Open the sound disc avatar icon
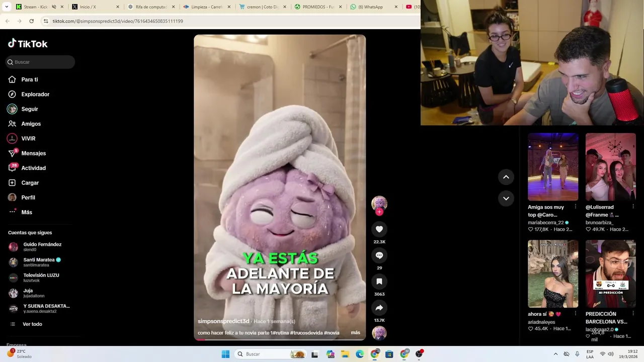This screenshot has height=362, width=644. coord(379,333)
